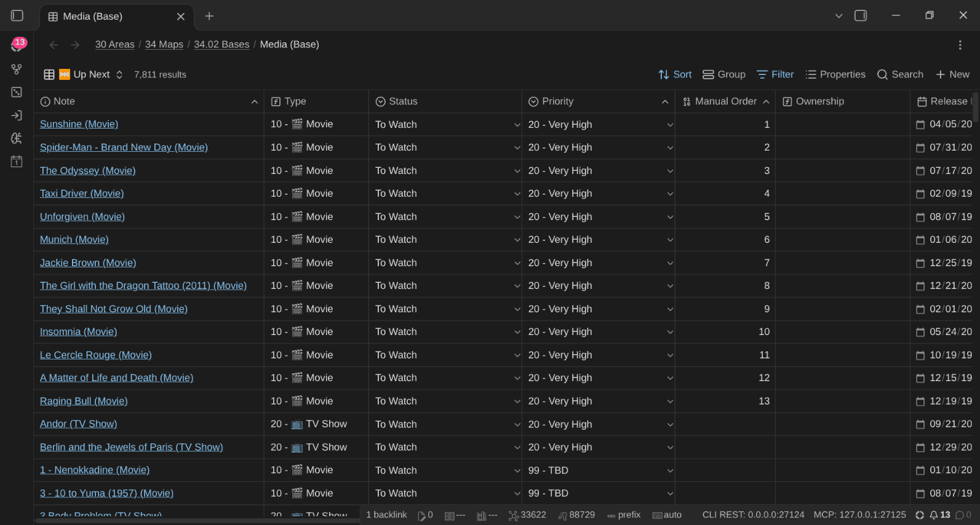Screen dimensions: 980x525
Task: Open the graph view icon in the left ribbon
Action: (17, 69)
